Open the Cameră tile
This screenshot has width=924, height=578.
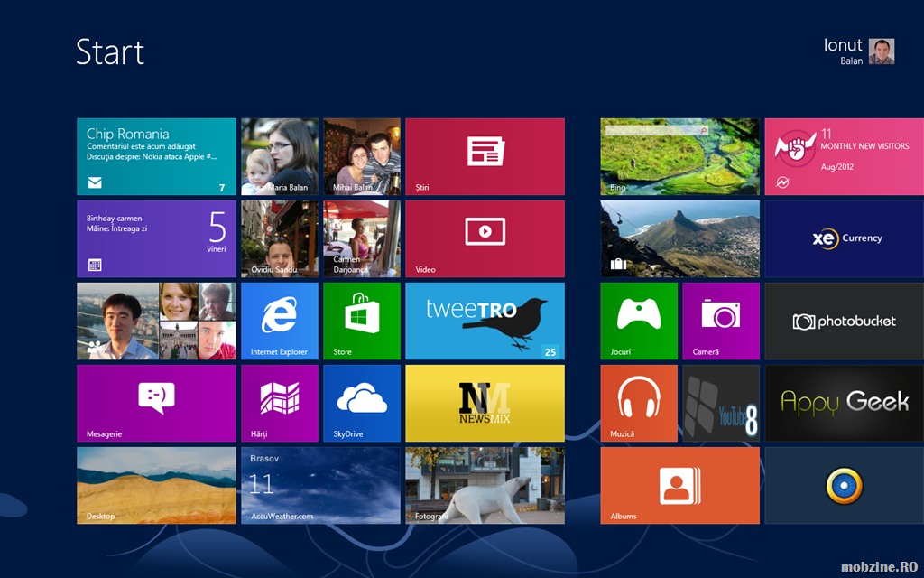721,321
